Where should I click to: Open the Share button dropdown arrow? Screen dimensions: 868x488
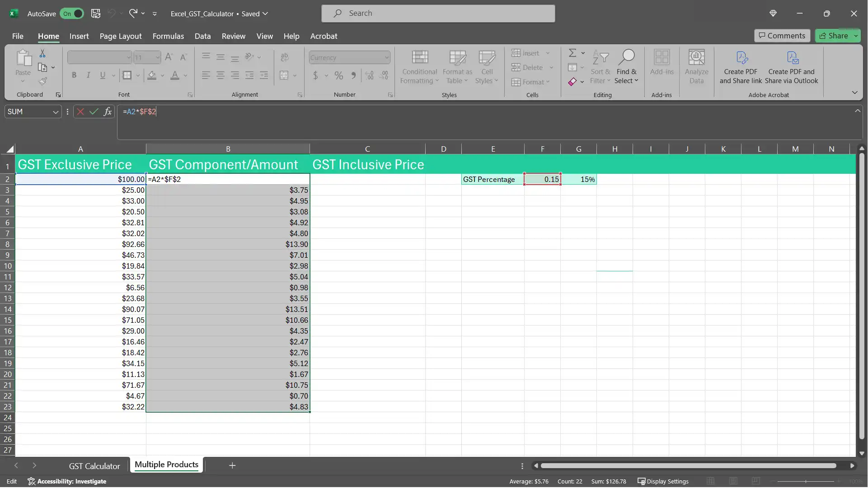click(856, 36)
